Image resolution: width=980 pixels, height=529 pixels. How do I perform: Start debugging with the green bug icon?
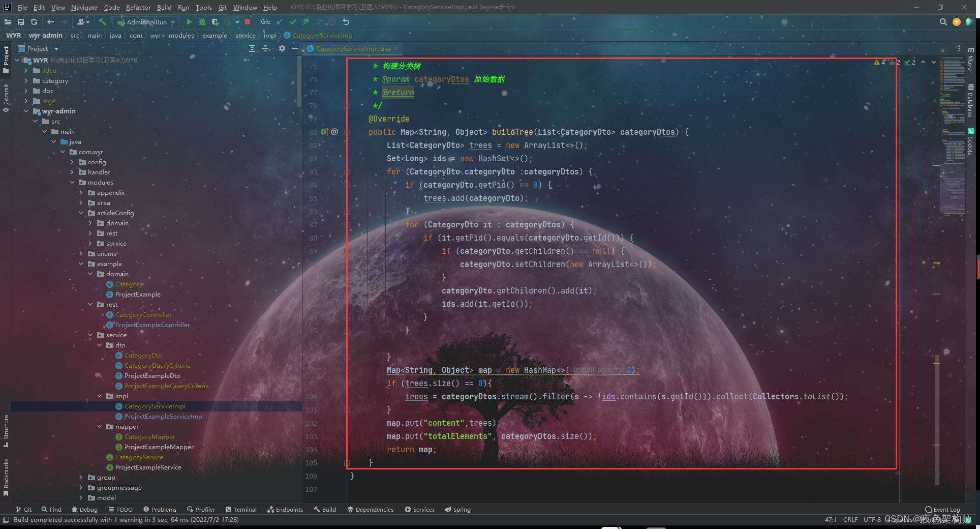[202, 22]
